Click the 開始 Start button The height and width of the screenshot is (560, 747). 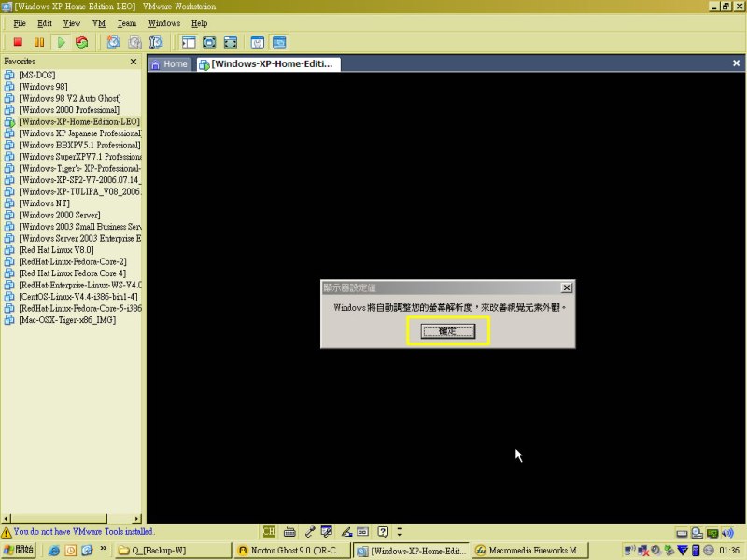pos(19,550)
